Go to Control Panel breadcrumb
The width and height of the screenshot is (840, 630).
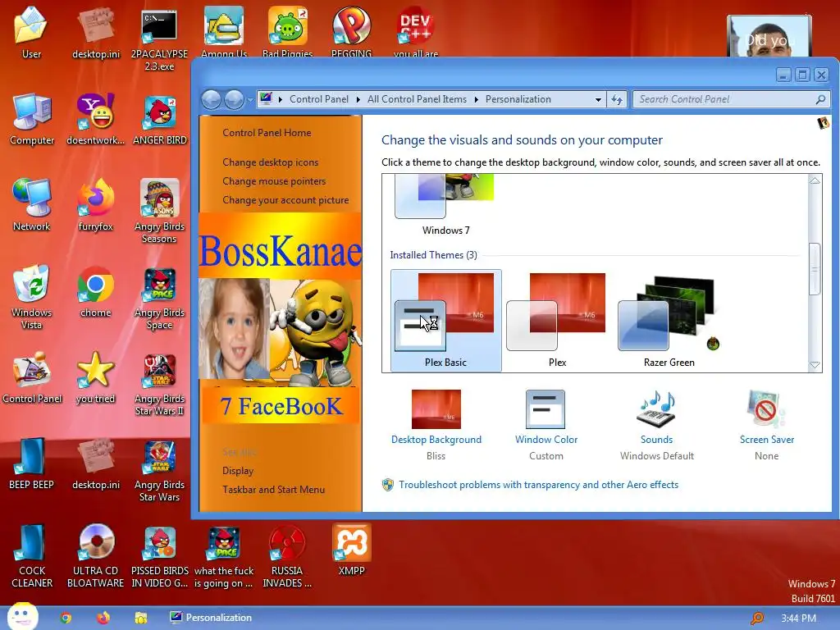pyautogui.click(x=319, y=99)
